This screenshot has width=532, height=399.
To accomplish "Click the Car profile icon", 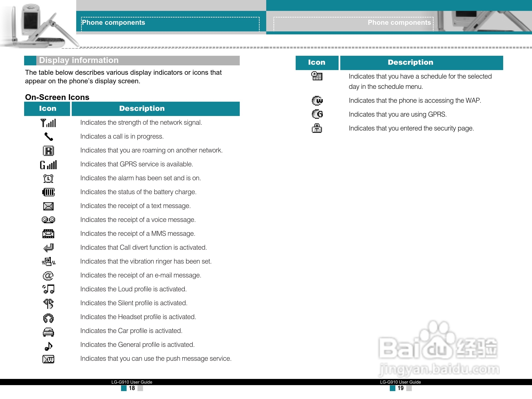I will [48, 332].
